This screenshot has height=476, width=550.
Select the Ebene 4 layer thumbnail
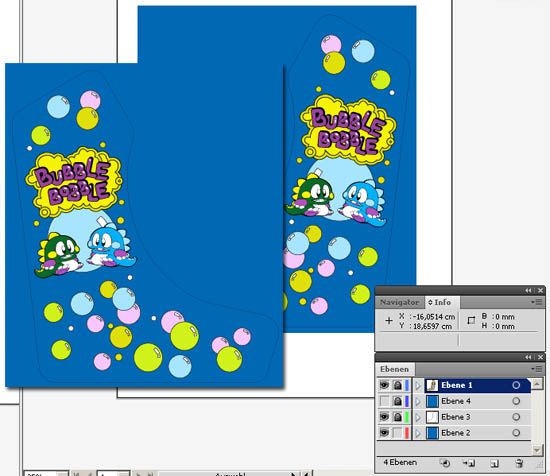tap(432, 401)
